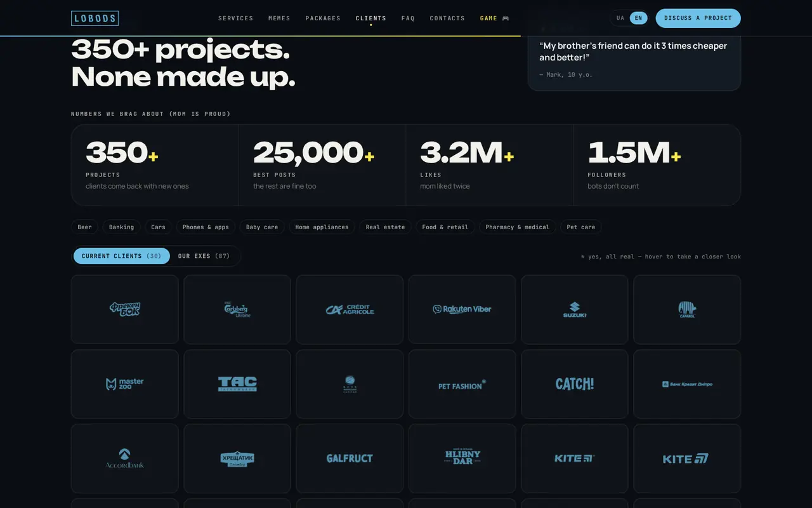Image resolution: width=812 pixels, height=508 pixels.
Task: Click the 1.5M+ Followers stat card
Action: coord(657,165)
